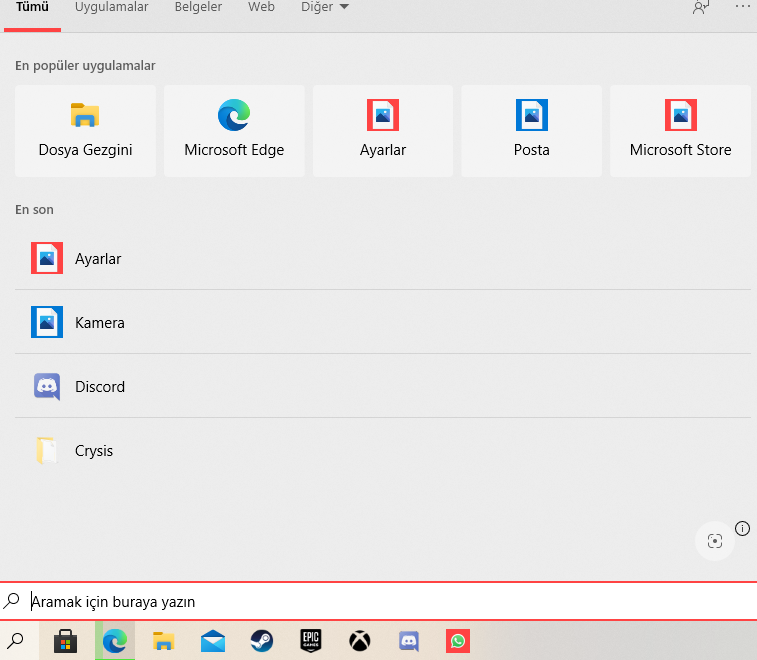Open Dosya Gezgini from popular apps
This screenshot has height=660, width=757.
click(x=85, y=130)
